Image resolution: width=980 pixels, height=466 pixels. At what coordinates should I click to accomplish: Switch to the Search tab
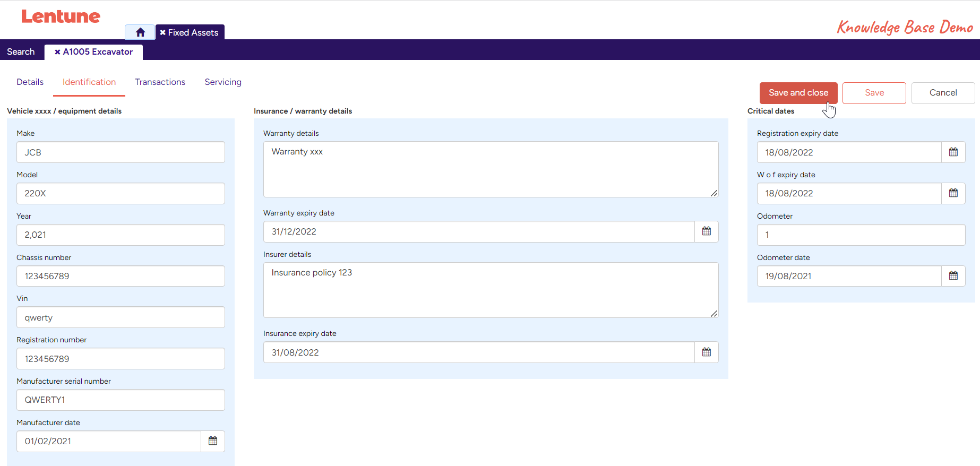[21, 51]
